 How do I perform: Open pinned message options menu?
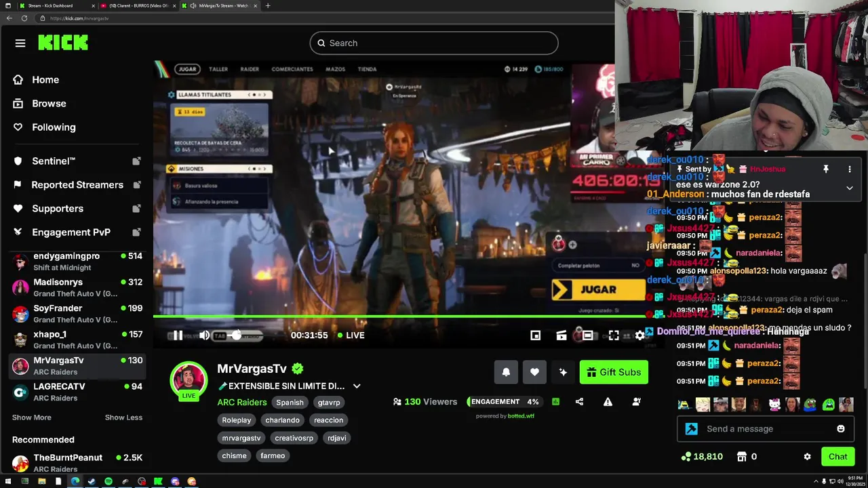click(849, 169)
